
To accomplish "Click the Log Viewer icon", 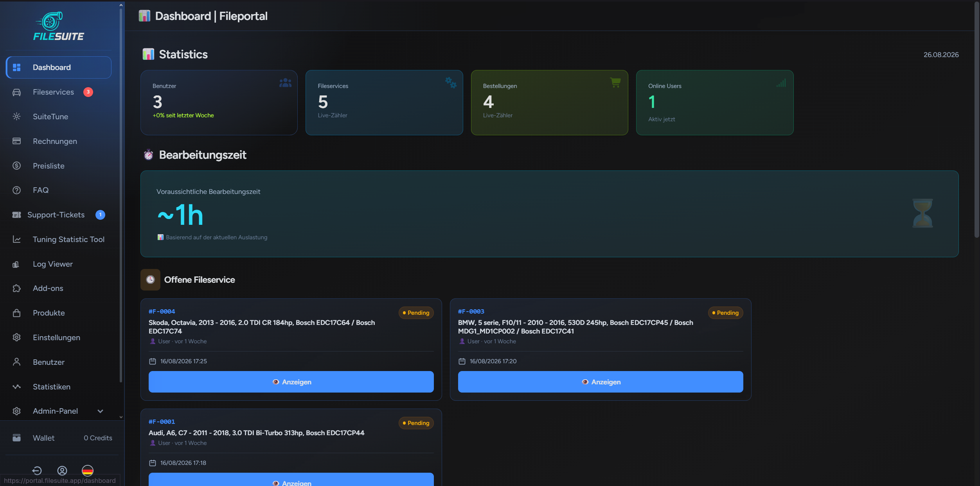I will (16, 264).
